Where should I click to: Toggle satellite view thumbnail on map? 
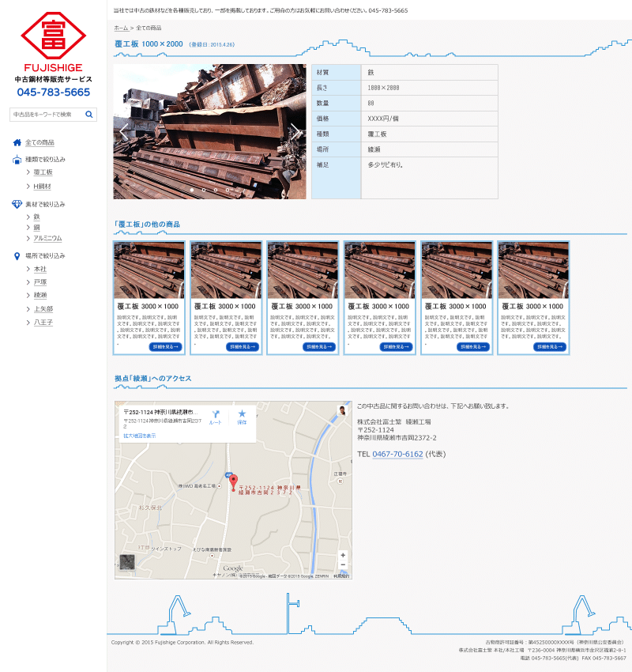coord(127,562)
